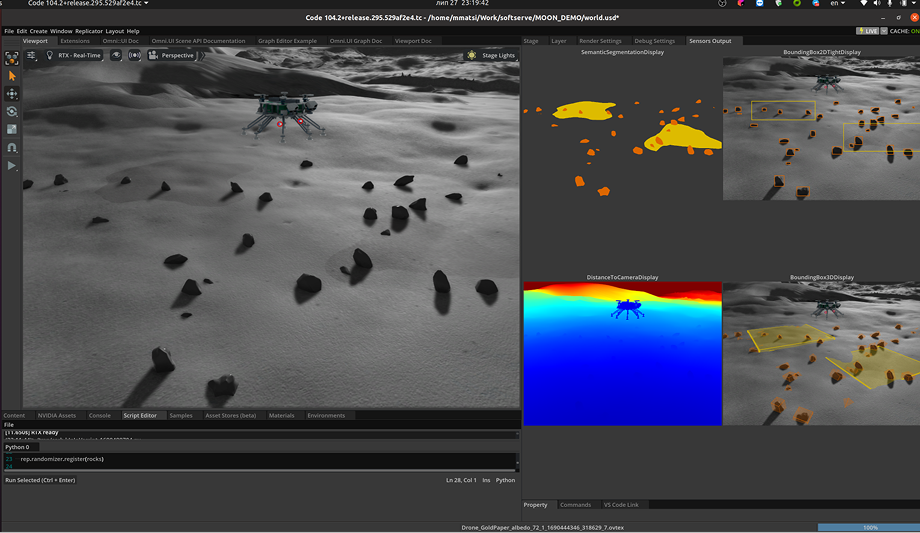
Task: Click the 100% progress bar in status bar
Action: (x=868, y=527)
